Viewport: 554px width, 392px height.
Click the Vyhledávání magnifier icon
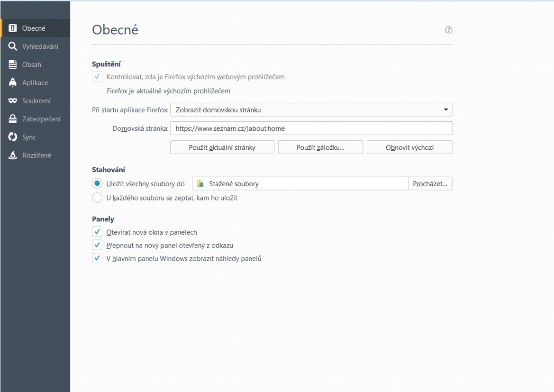click(13, 46)
